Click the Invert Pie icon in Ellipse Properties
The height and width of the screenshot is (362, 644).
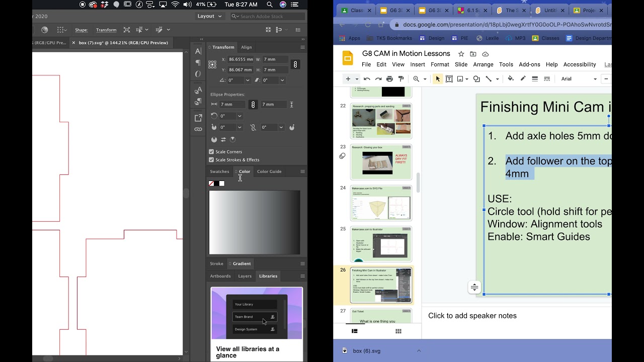click(223, 139)
